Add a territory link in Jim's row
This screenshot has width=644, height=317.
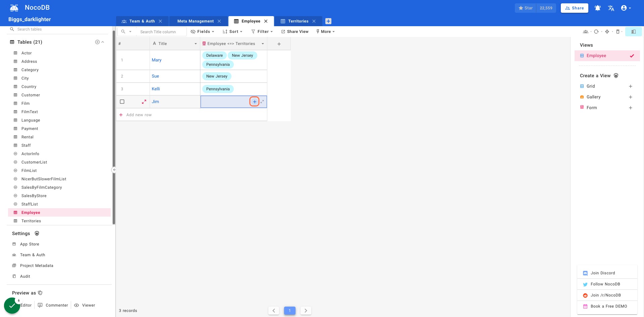coord(255,102)
